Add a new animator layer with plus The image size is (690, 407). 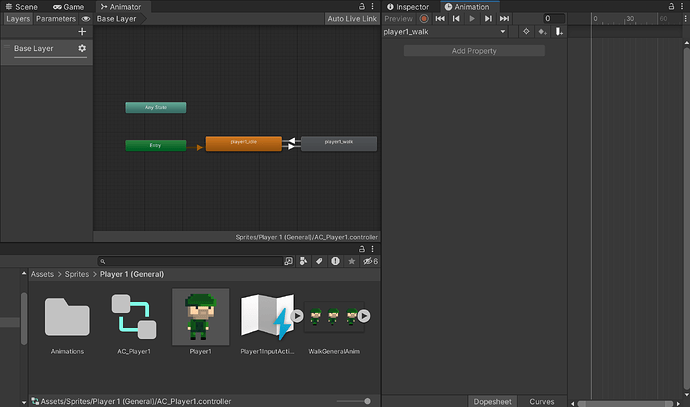point(82,32)
